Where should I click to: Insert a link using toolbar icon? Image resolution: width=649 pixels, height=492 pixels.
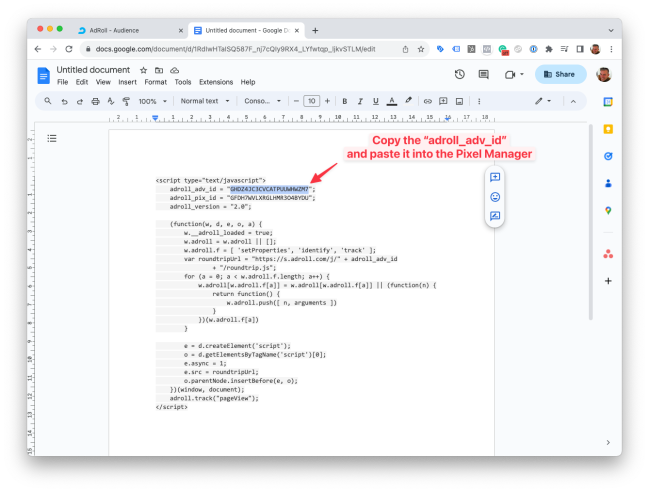(x=428, y=101)
